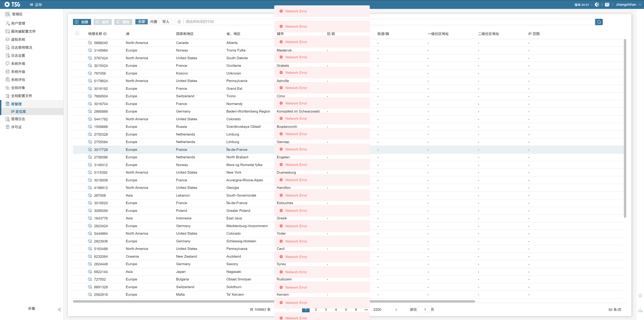Open the zhangzhihan user dropdown

click(x=628, y=5)
